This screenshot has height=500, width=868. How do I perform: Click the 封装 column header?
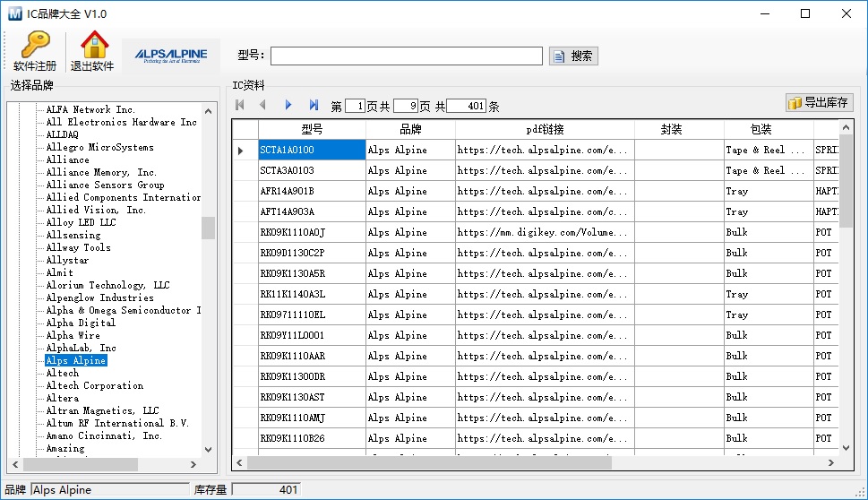[x=679, y=129]
